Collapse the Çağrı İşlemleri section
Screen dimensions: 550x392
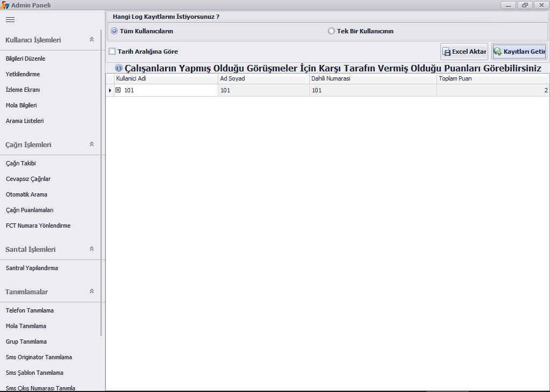tap(91, 144)
